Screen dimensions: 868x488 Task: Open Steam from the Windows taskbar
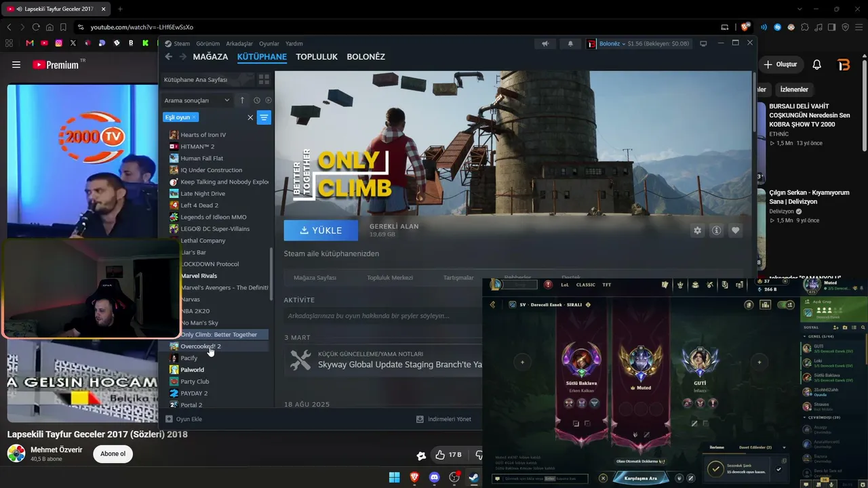(x=474, y=477)
